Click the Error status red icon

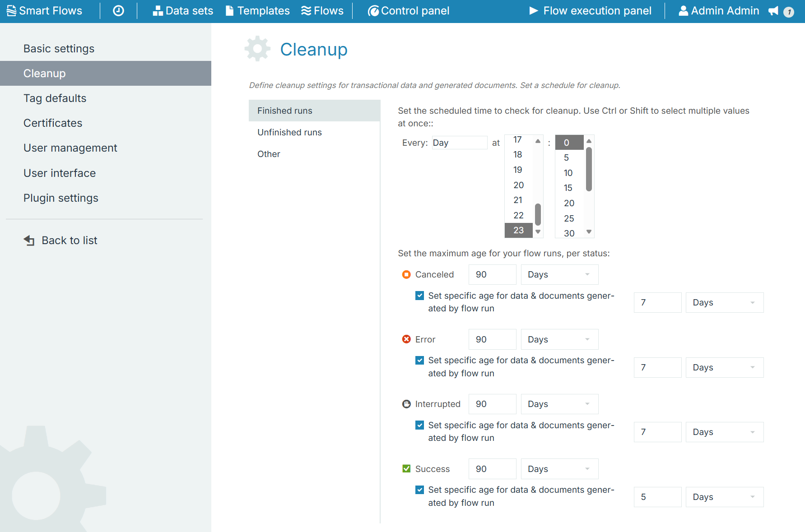click(406, 339)
